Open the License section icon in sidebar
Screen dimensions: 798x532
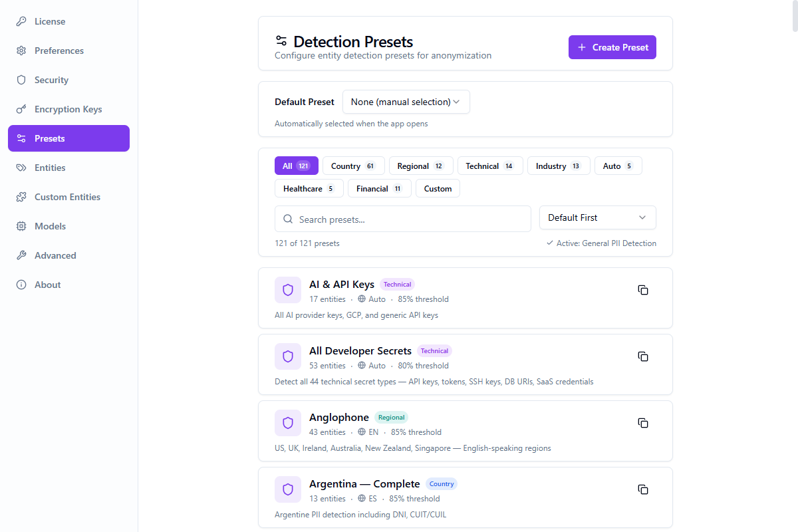coord(21,21)
